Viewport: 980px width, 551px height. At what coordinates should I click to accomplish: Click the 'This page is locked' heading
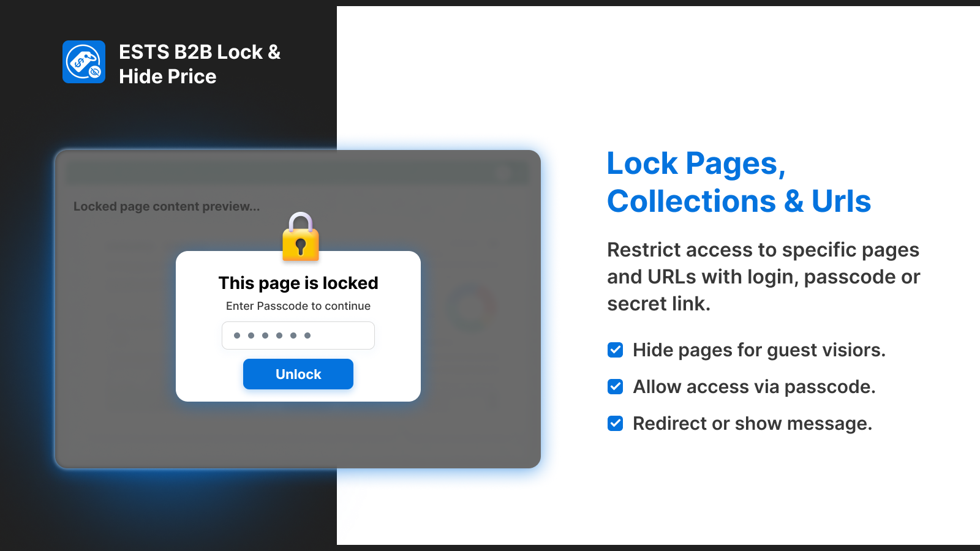(x=298, y=283)
